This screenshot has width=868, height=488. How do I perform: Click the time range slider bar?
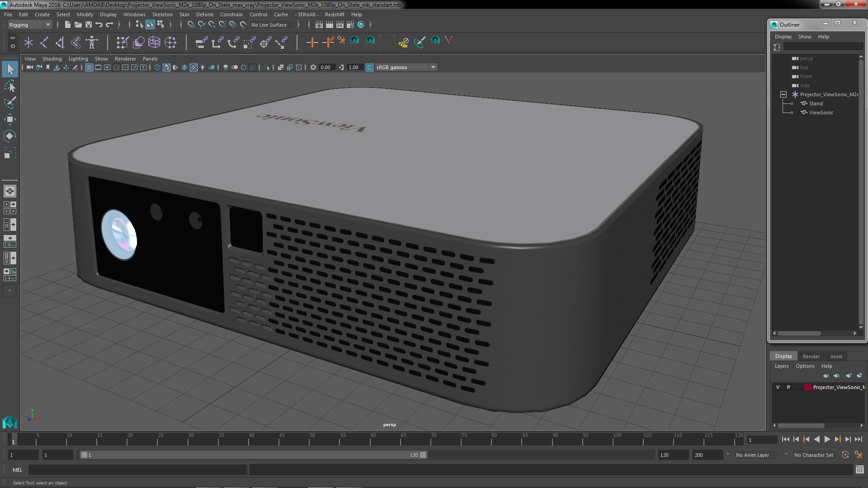pyautogui.click(x=253, y=455)
